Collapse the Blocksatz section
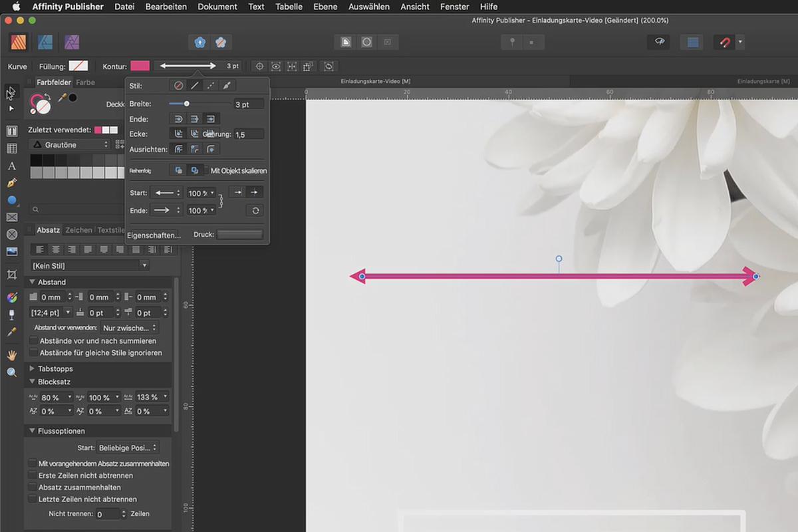Screen dimensions: 798x532 click(32, 381)
